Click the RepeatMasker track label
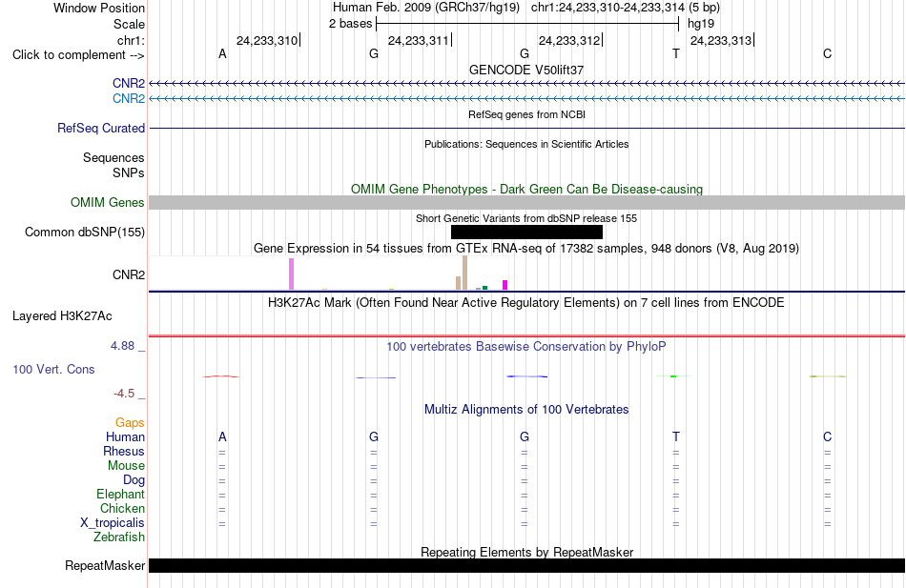Viewport: 906px width, 588px height. (x=105, y=565)
